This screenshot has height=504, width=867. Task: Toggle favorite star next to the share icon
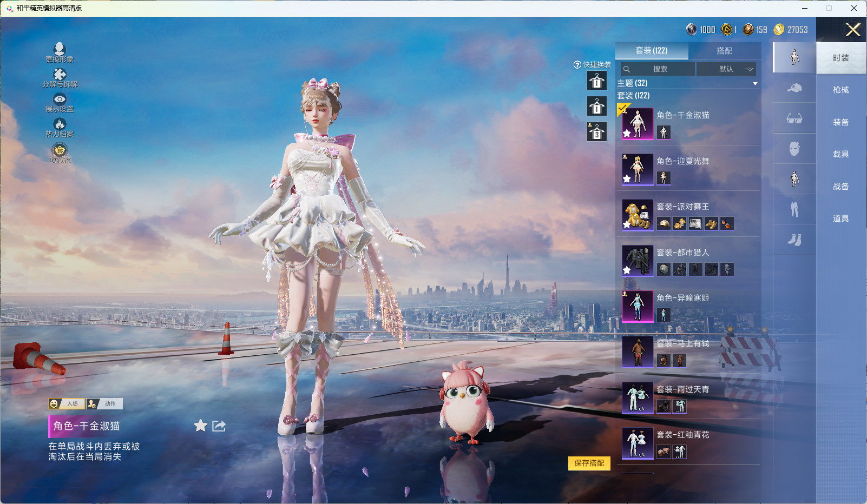[200, 426]
